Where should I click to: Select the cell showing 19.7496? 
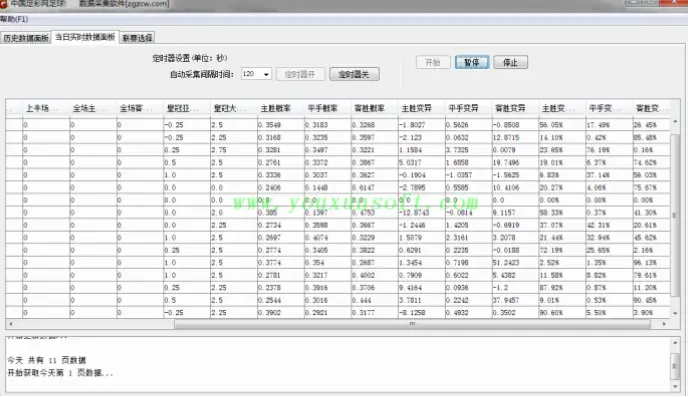point(515,163)
